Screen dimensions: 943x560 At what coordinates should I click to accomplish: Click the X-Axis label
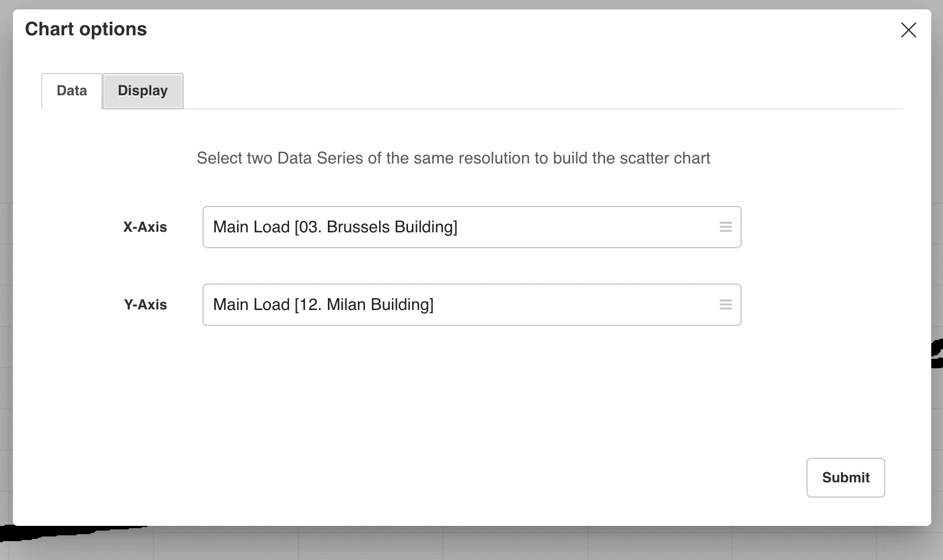(x=145, y=227)
